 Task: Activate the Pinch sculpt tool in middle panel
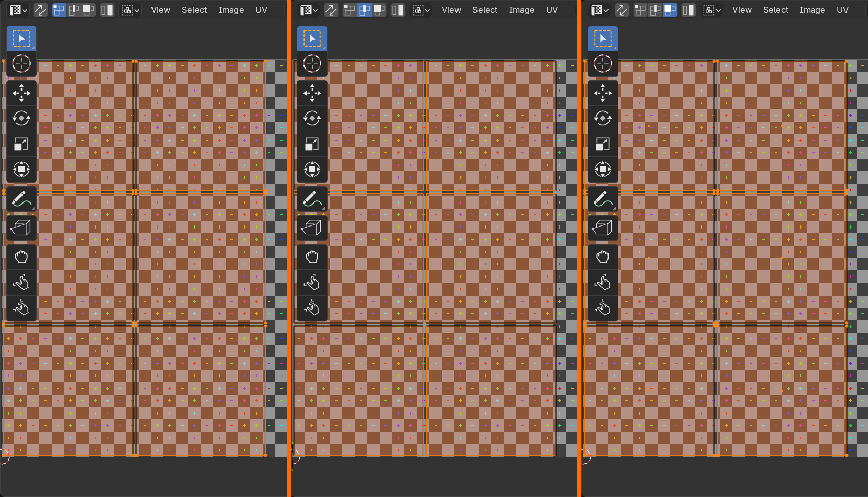pyautogui.click(x=312, y=308)
